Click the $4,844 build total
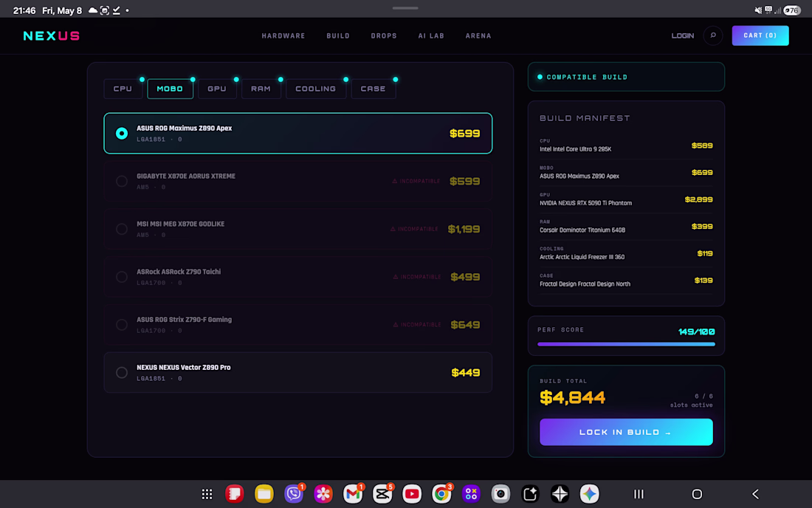The height and width of the screenshot is (508, 812). coord(572,398)
